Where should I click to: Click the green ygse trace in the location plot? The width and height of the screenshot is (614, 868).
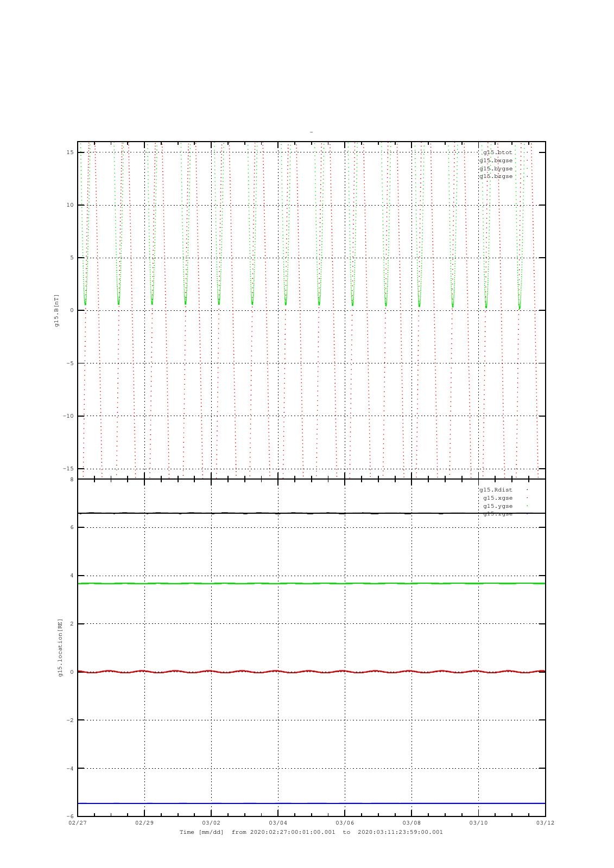[x=312, y=584]
